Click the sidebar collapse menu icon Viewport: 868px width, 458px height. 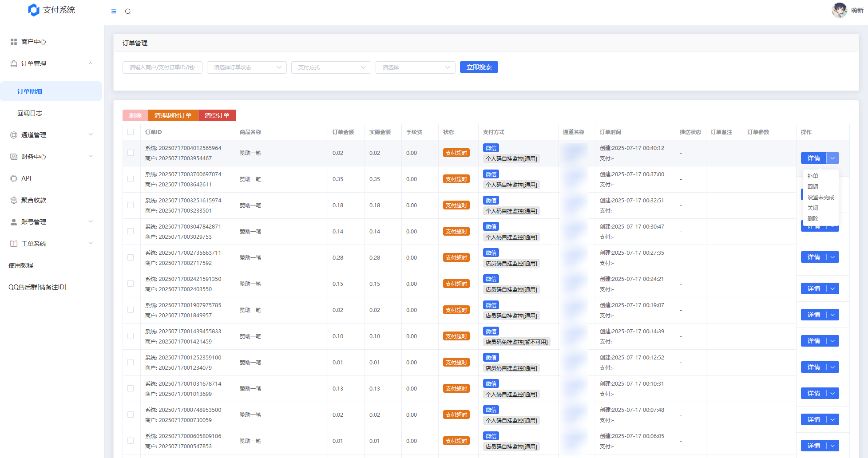pyautogui.click(x=114, y=12)
